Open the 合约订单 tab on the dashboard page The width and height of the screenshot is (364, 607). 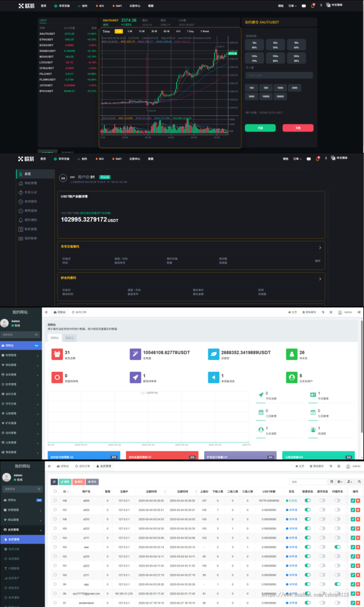(x=79, y=312)
